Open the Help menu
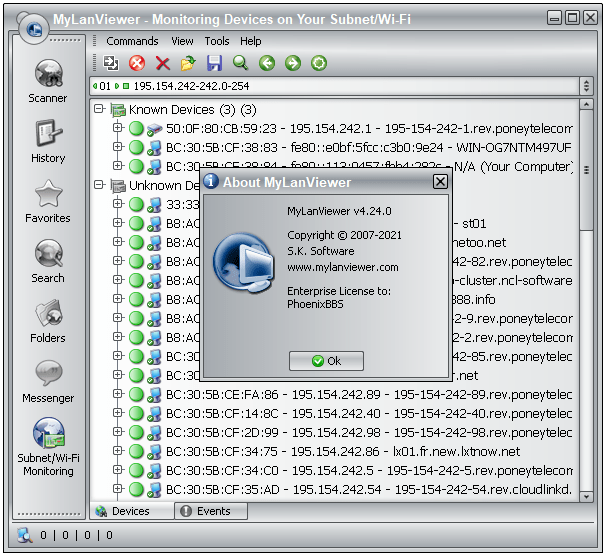 250,41
